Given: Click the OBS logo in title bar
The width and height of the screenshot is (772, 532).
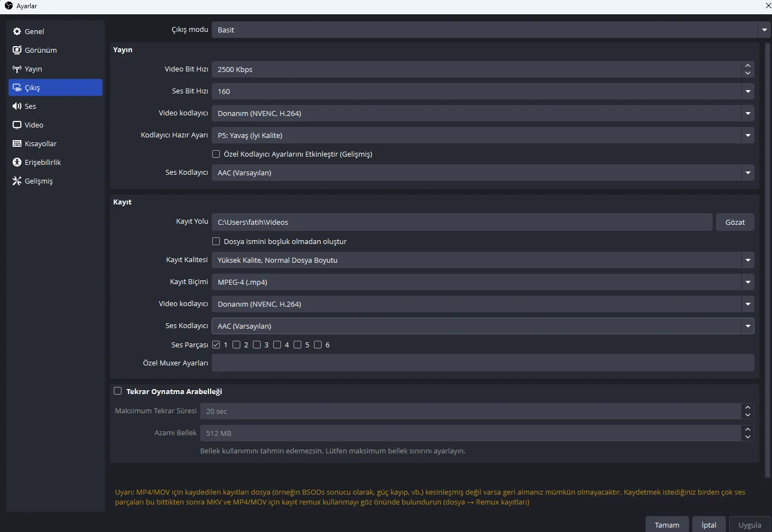Looking at the screenshot, I should tap(9, 5).
